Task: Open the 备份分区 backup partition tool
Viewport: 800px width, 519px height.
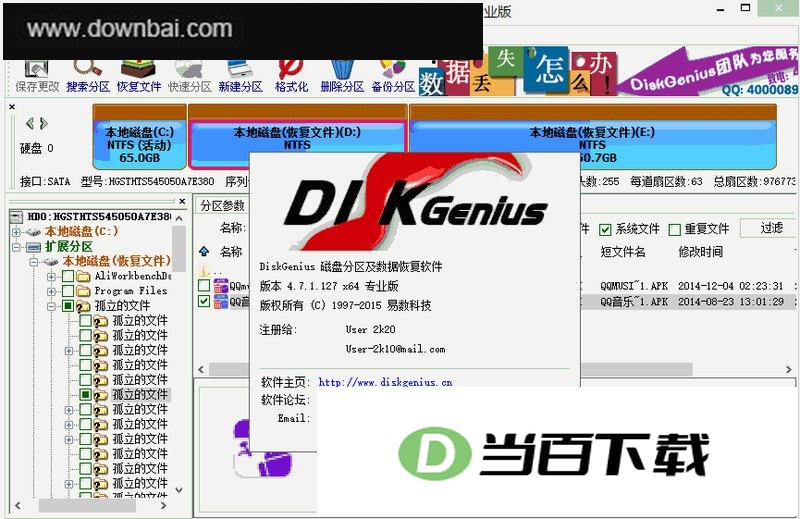Action: click(393, 77)
